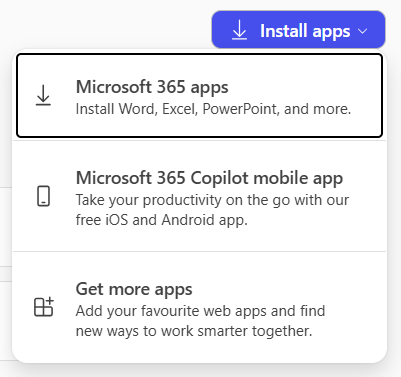Screen dimensions: 401x377
Task: Click the 'Install apps' label text
Action: [x=305, y=31]
